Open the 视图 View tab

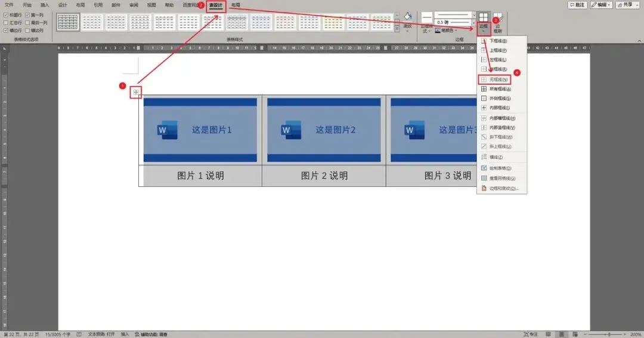[x=151, y=5]
